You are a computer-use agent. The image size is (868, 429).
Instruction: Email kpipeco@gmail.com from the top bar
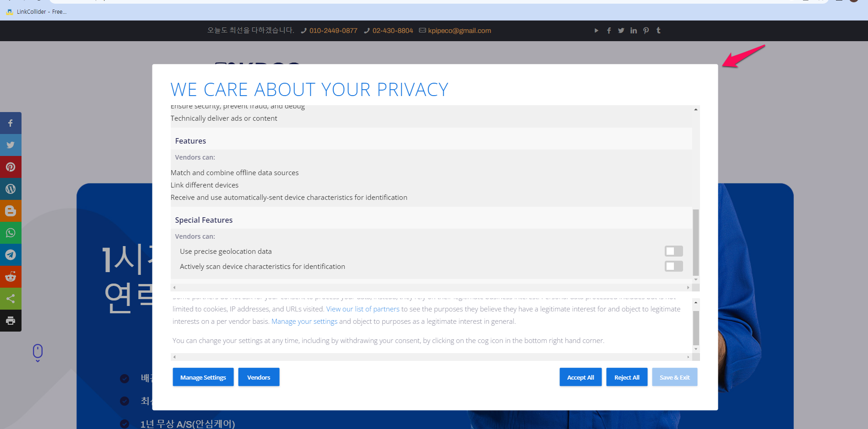[459, 30]
